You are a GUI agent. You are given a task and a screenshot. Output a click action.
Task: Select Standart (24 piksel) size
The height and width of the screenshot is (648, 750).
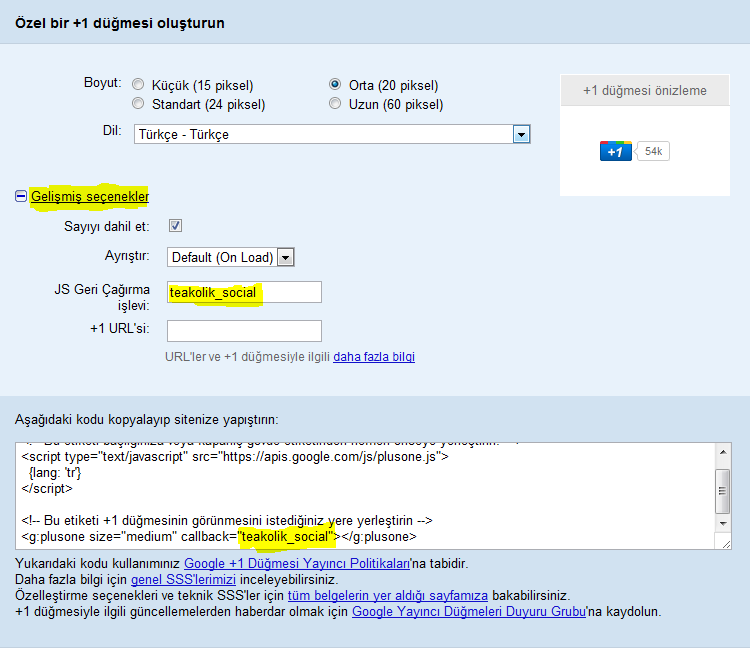138,104
